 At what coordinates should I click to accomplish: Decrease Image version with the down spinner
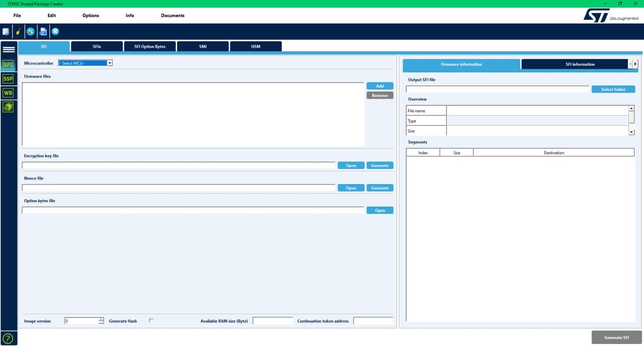101,322
